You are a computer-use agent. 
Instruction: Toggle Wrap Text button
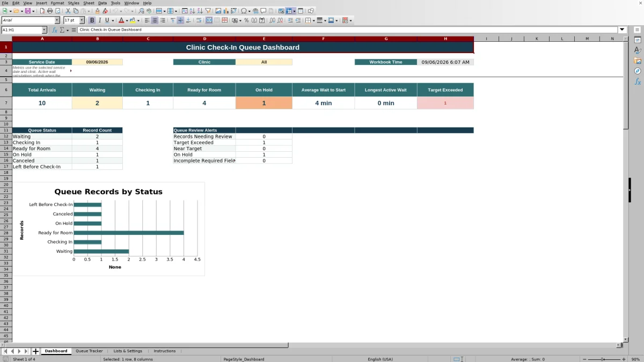tap(199, 20)
